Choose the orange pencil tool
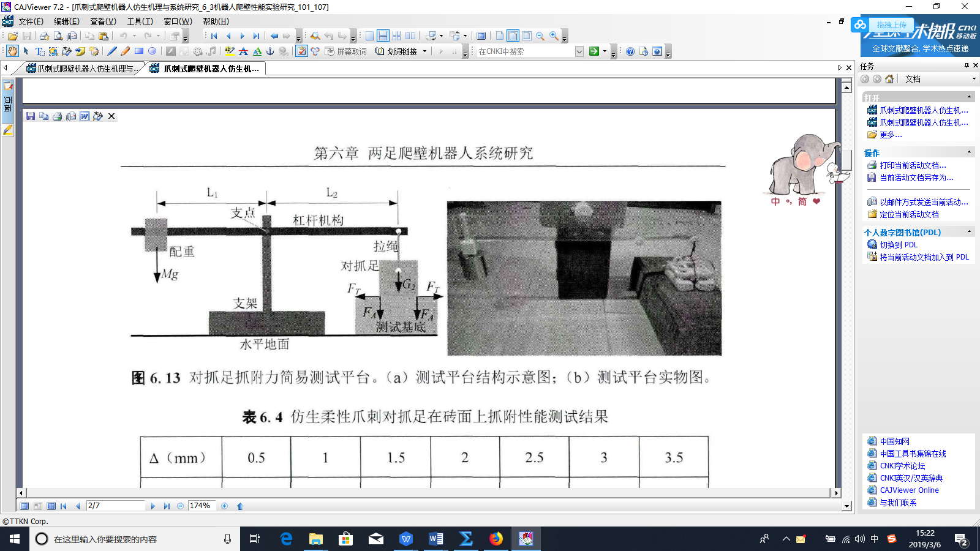This screenshot has width=980, height=551. click(126, 51)
